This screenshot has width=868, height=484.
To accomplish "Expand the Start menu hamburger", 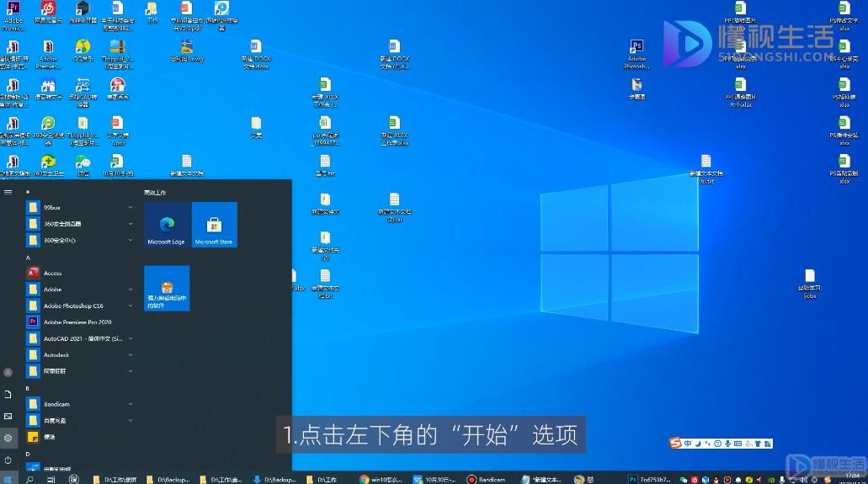I will click(x=8, y=192).
